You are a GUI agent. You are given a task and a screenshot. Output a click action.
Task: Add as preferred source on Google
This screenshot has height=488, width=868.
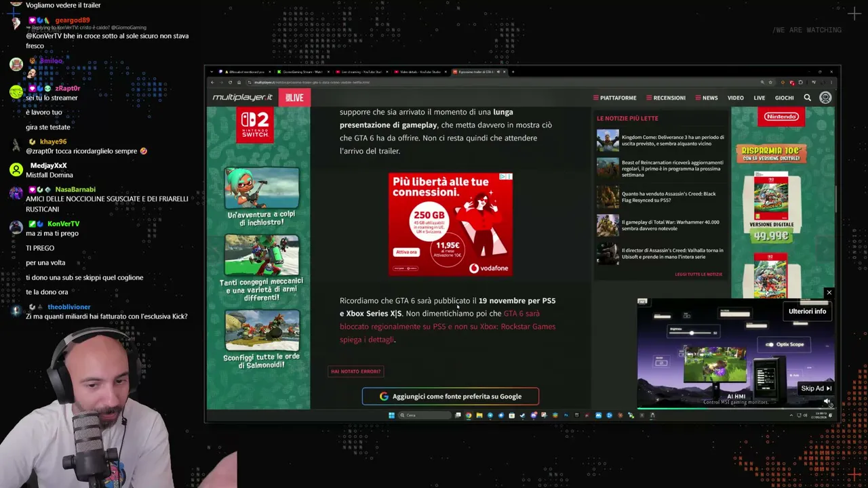(x=450, y=396)
